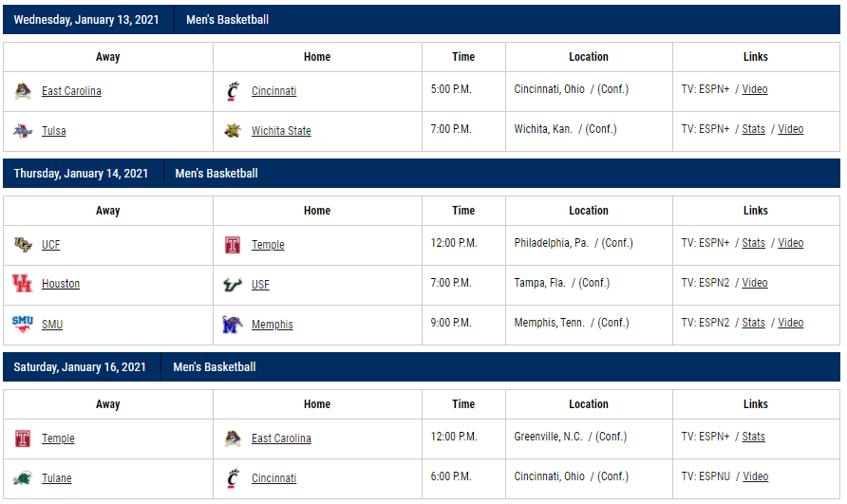Click the Houston UH logo icon
Screen dimensions: 847x504
(23, 284)
